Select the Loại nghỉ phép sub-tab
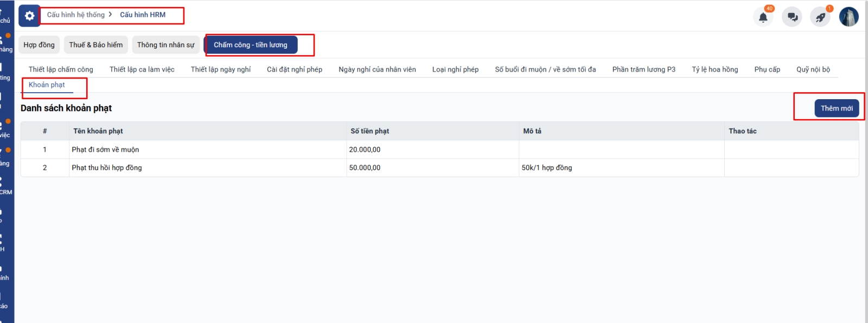Screen dimensions: 868x323 coord(455,69)
